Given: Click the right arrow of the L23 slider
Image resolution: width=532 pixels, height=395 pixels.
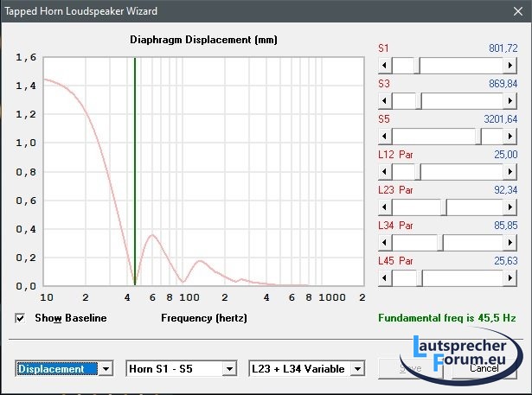Looking at the screenshot, I should click(510, 207).
